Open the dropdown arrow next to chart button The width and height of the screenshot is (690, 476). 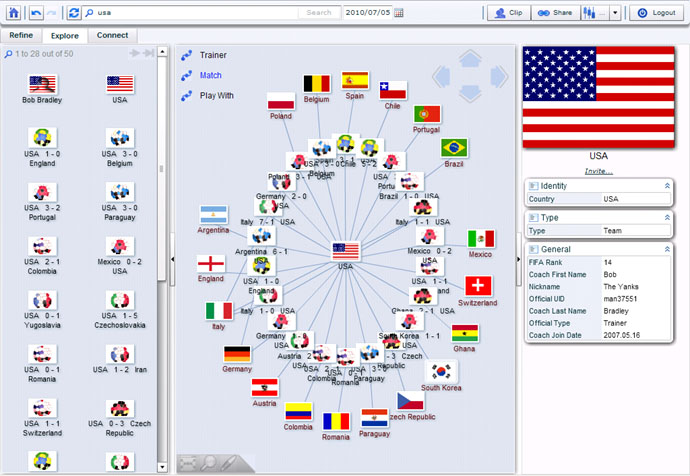(x=614, y=13)
